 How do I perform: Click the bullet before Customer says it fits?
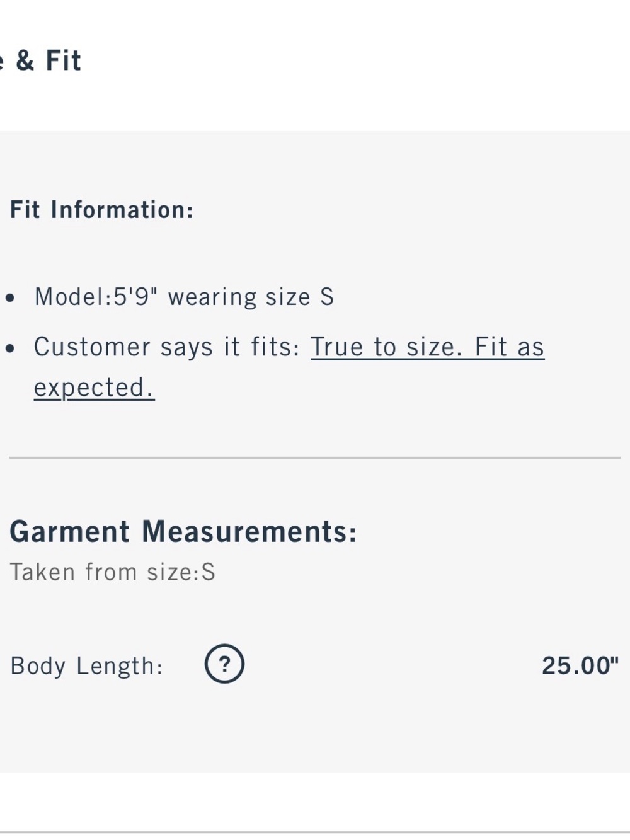[x=10, y=348]
